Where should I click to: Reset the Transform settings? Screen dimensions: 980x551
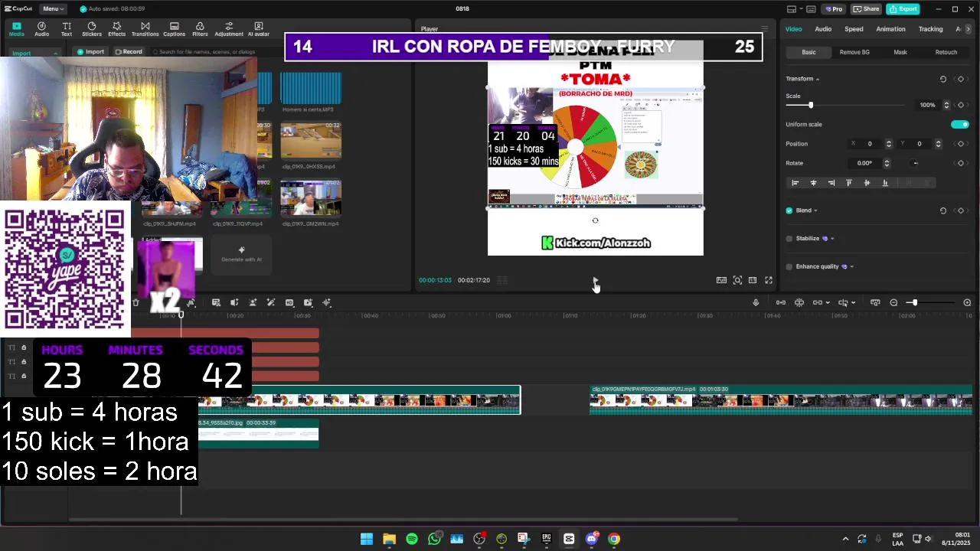pyautogui.click(x=943, y=79)
